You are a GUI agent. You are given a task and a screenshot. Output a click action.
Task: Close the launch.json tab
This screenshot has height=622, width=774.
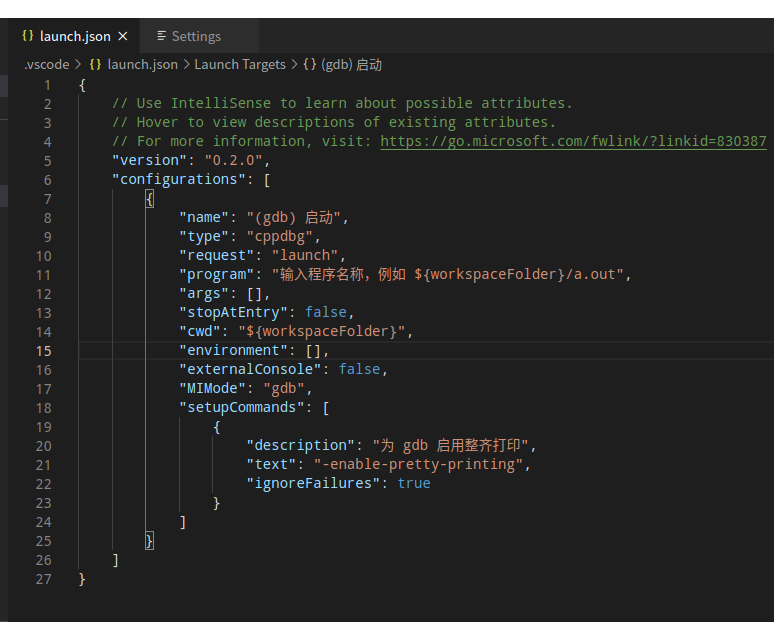coord(123,36)
